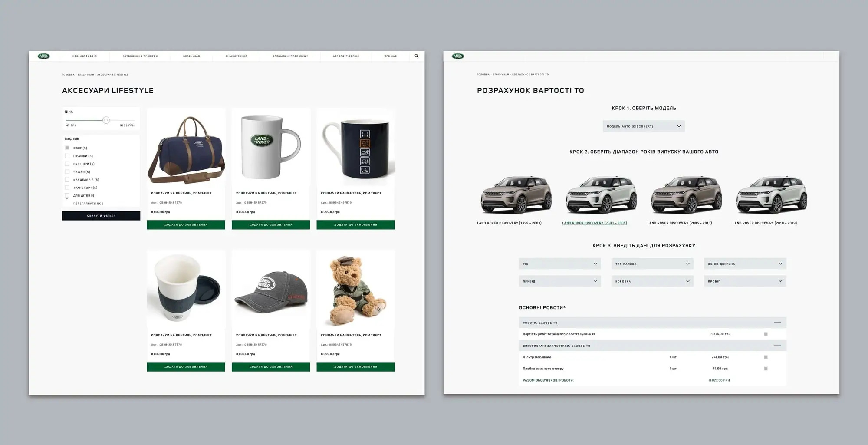Click the Власникам breadcrumb on the accessories page
The height and width of the screenshot is (445, 868).
(86, 75)
